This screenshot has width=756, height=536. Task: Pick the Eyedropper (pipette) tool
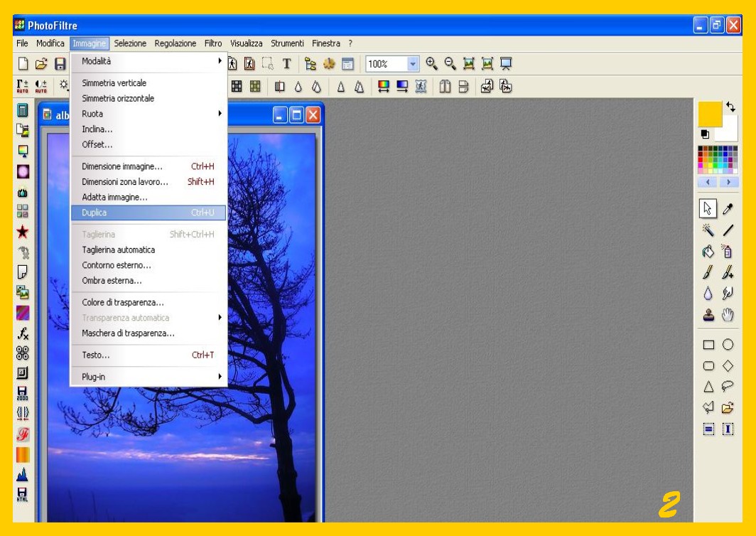click(728, 209)
